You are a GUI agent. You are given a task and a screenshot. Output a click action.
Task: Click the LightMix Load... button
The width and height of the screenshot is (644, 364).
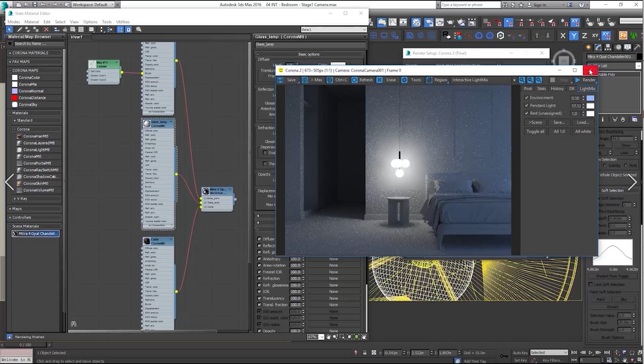583,122
